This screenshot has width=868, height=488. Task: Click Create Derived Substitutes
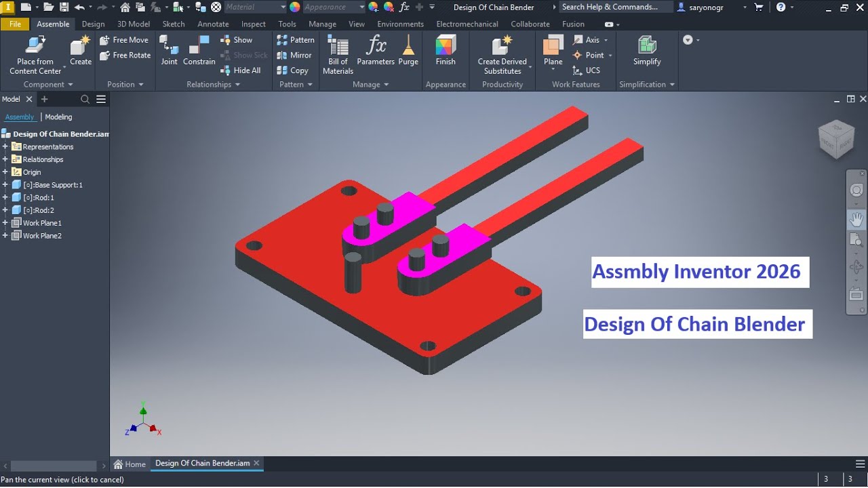click(502, 54)
